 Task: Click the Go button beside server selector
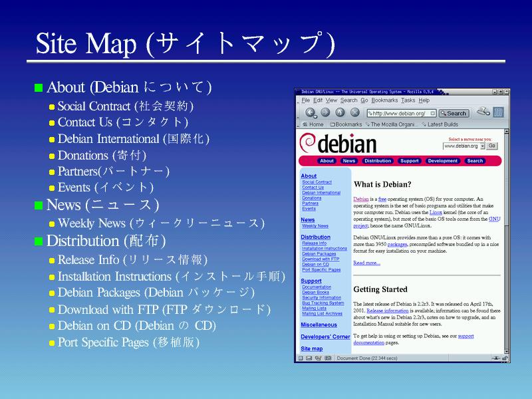(x=492, y=146)
